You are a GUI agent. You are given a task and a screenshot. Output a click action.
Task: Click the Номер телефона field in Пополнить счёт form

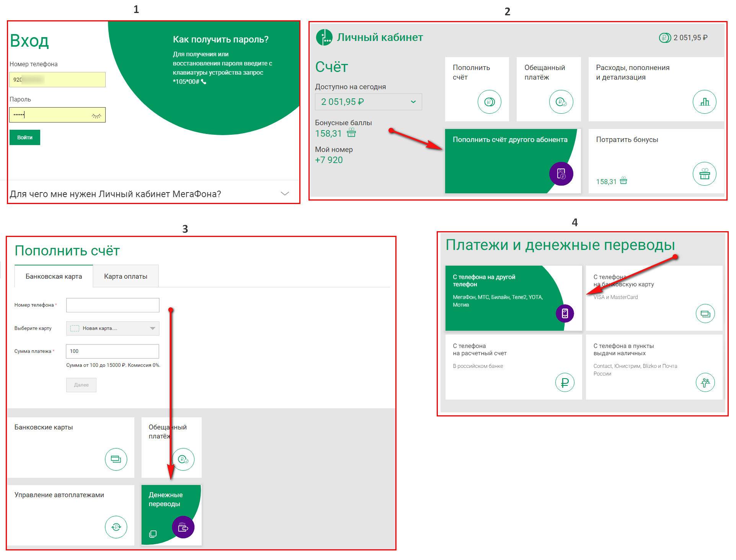click(x=113, y=305)
